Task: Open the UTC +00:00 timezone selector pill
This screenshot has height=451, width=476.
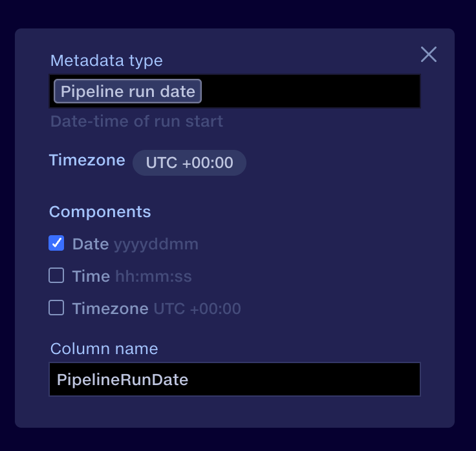Action: (x=189, y=163)
